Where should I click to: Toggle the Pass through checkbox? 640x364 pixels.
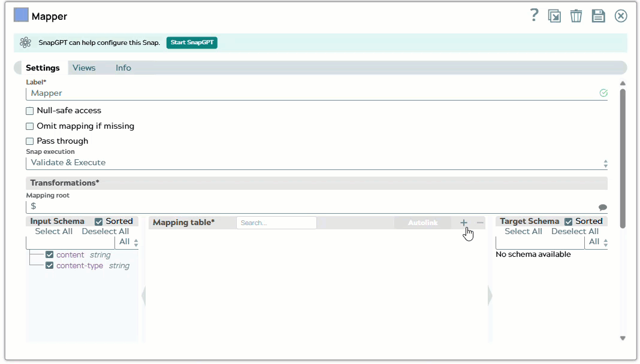[x=30, y=141]
